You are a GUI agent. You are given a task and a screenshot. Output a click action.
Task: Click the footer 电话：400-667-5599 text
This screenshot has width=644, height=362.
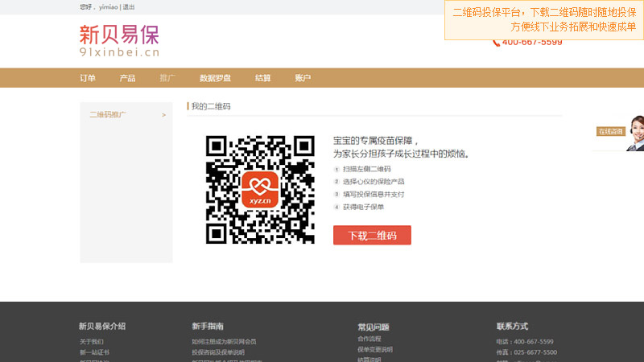point(525,341)
